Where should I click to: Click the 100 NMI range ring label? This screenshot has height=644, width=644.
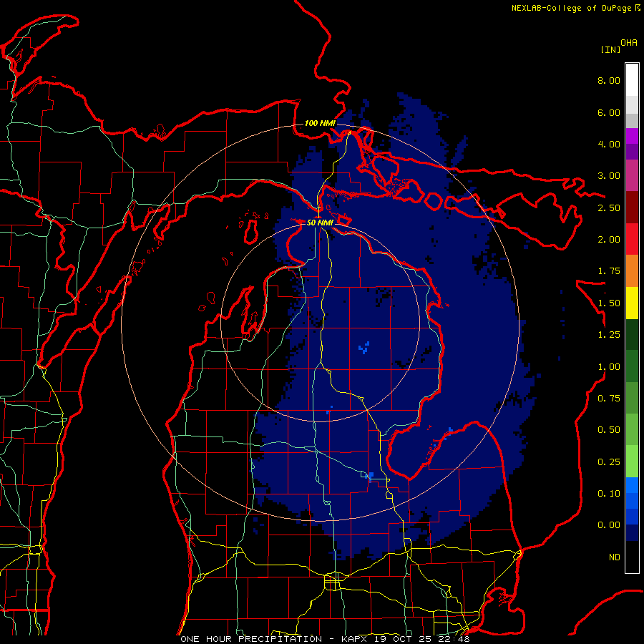[x=320, y=123]
